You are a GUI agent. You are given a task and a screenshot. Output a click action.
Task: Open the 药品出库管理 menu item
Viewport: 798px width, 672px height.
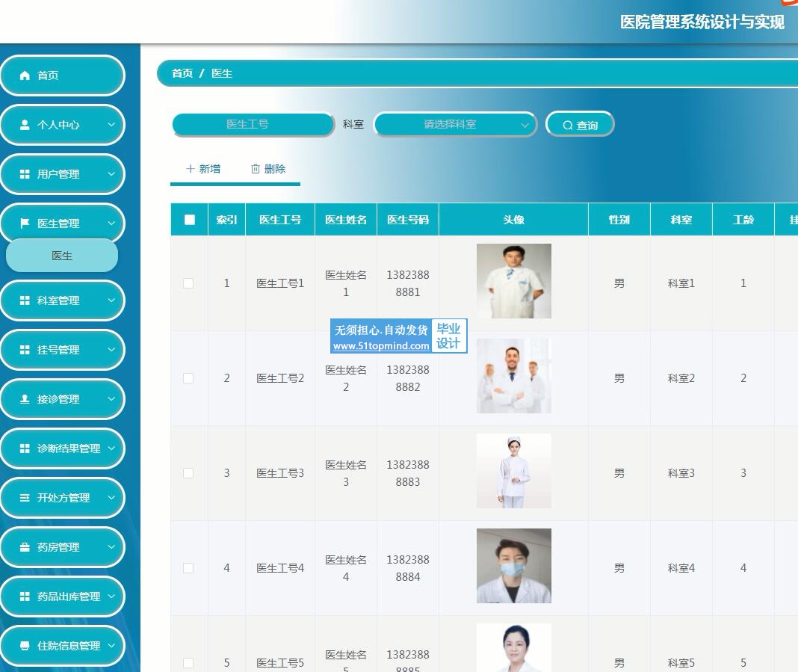pos(63,597)
